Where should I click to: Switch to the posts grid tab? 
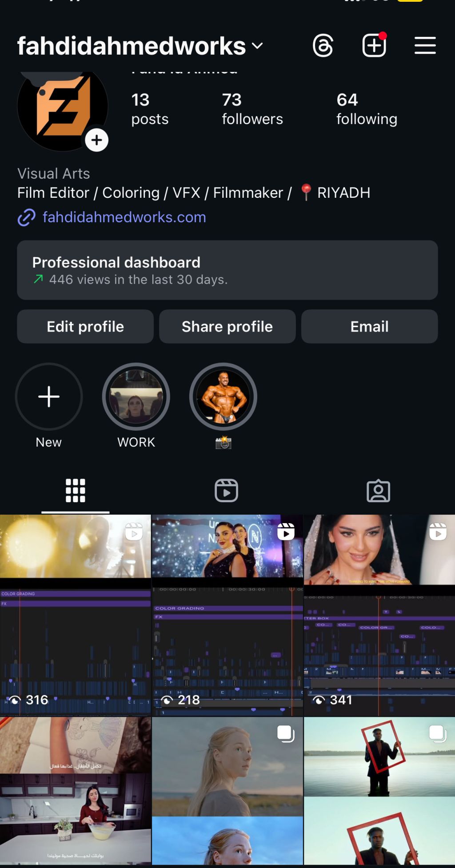[x=76, y=491]
